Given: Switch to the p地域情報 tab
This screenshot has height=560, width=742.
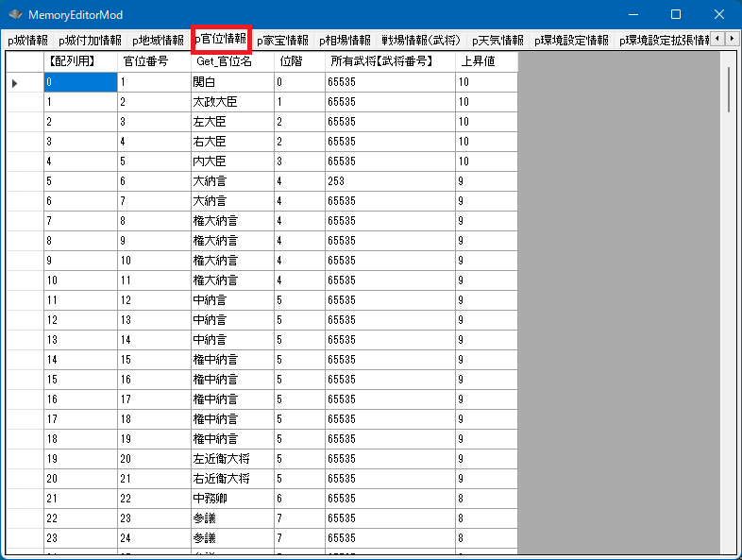Looking at the screenshot, I should point(158,41).
